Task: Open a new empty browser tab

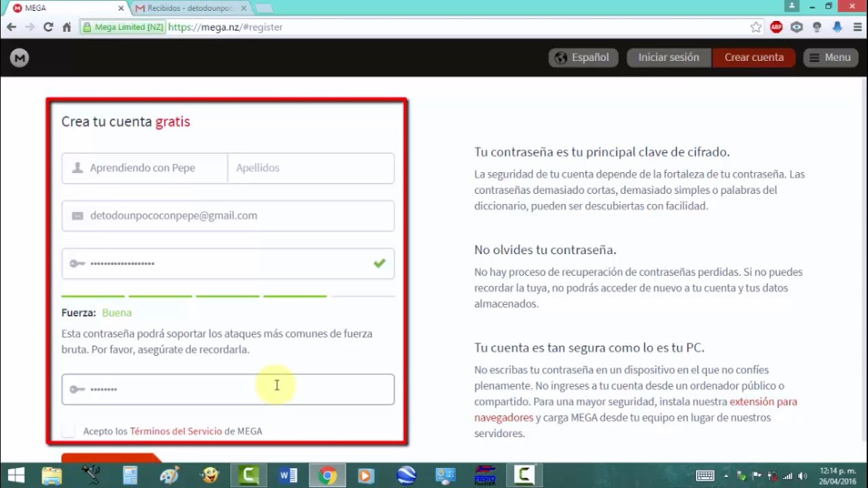Action: [x=264, y=8]
